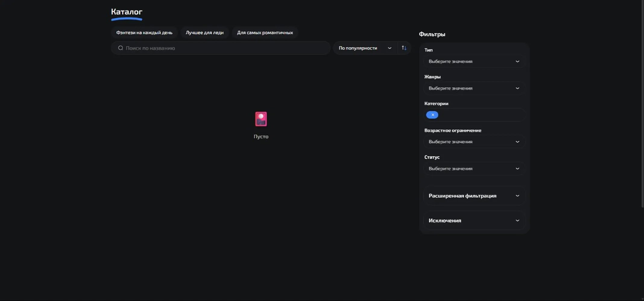Remove the blue category tag with X
Viewport: 644px width, 301px height.
(x=432, y=115)
